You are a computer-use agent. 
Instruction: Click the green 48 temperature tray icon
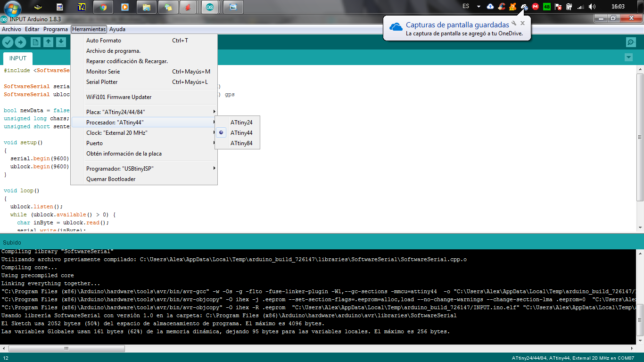pos(547,7)
